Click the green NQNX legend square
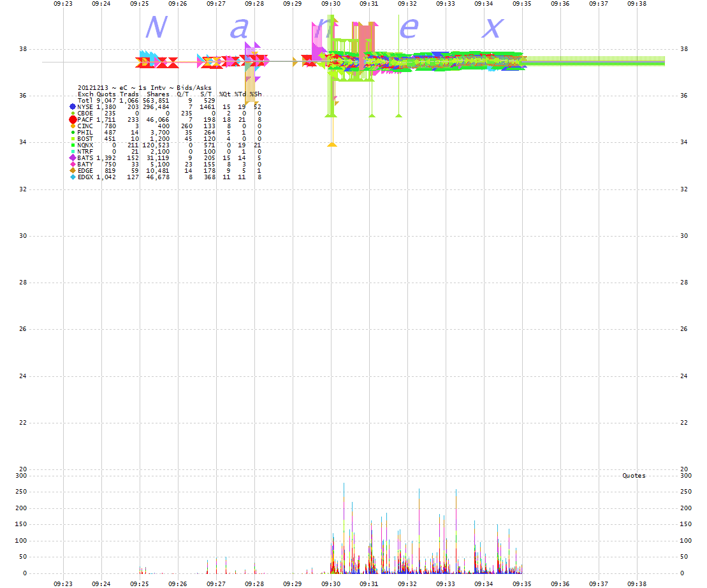 [73, 145]
